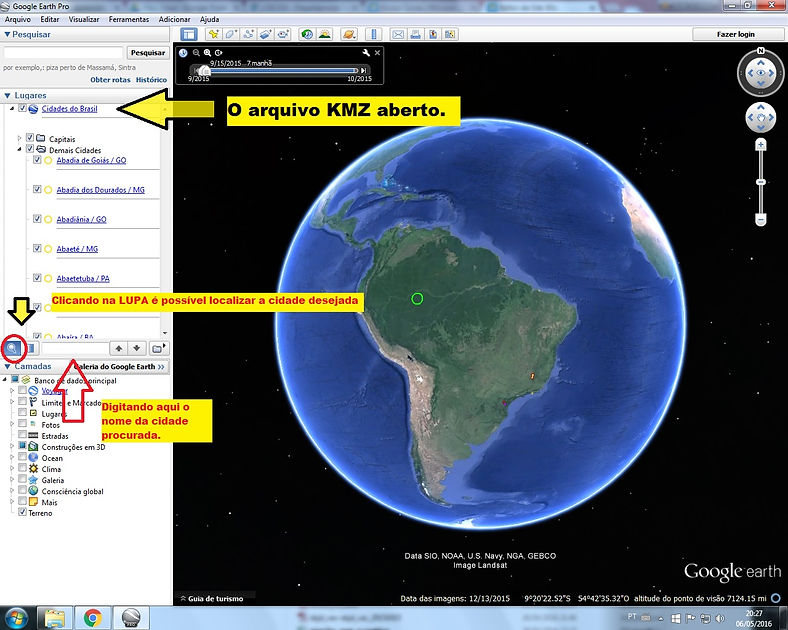Image resolution: width=788 pixels, height=630 pixels.
Task: Uncheck the Abadia de Goiás / GO checkbox
Action: [x=37, y=160]
